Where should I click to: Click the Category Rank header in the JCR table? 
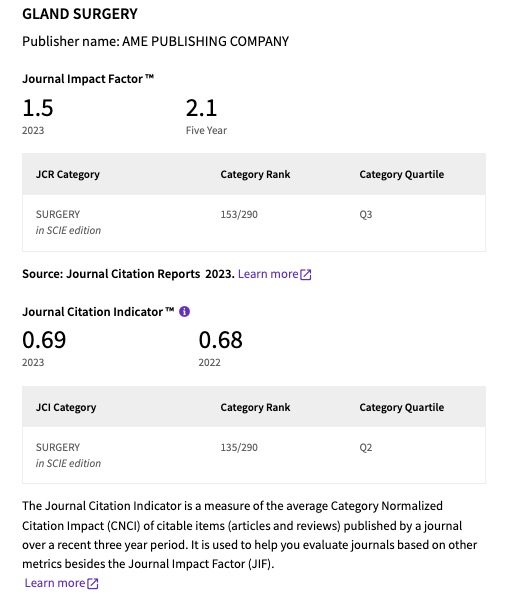click(255, 174)
